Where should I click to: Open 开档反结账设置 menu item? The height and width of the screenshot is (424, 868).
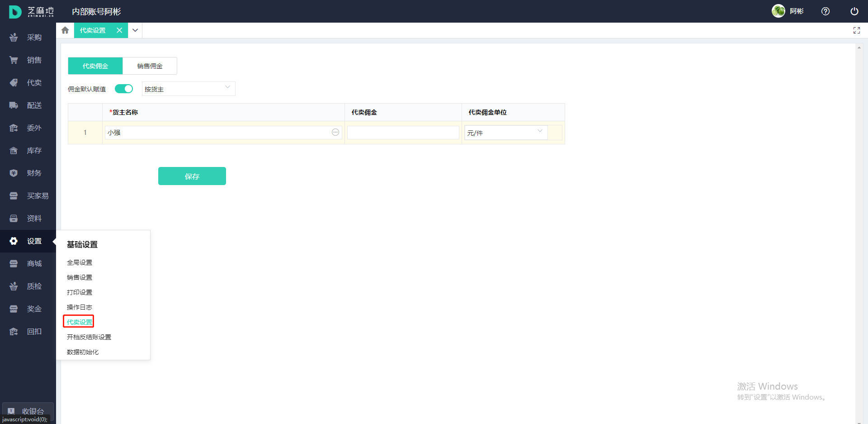(89, 337)
